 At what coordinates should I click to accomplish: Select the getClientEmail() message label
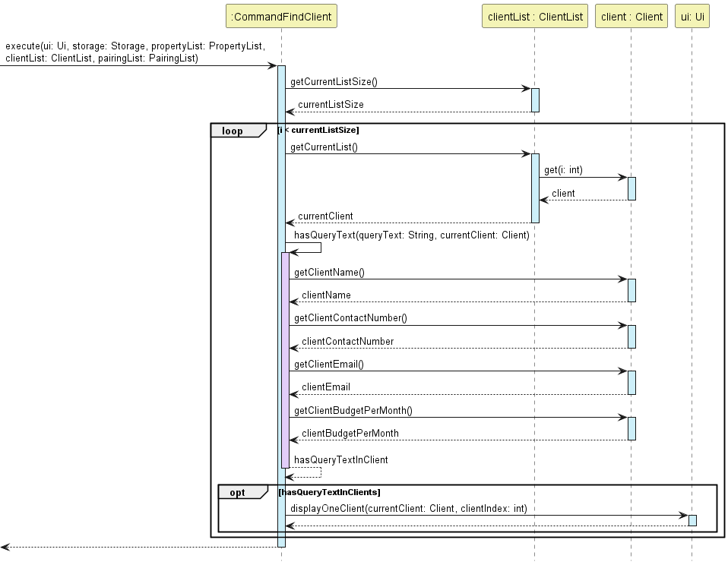[x=329, y=365]
